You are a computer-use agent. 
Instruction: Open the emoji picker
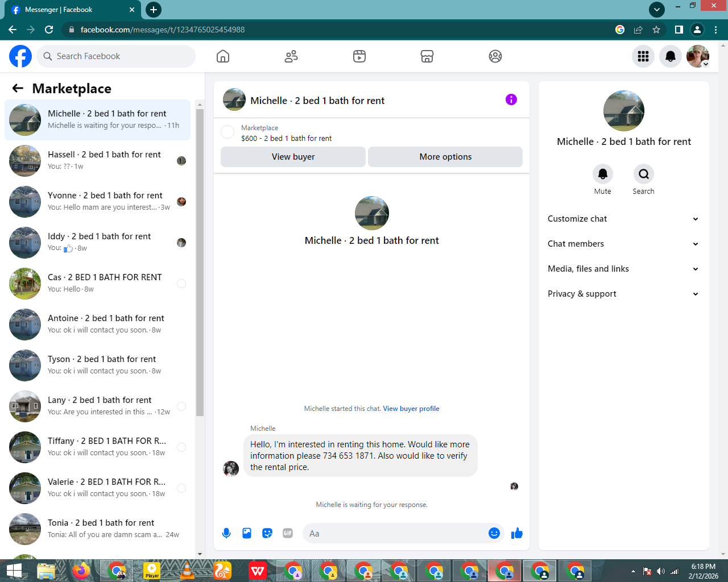click(494, 533)
